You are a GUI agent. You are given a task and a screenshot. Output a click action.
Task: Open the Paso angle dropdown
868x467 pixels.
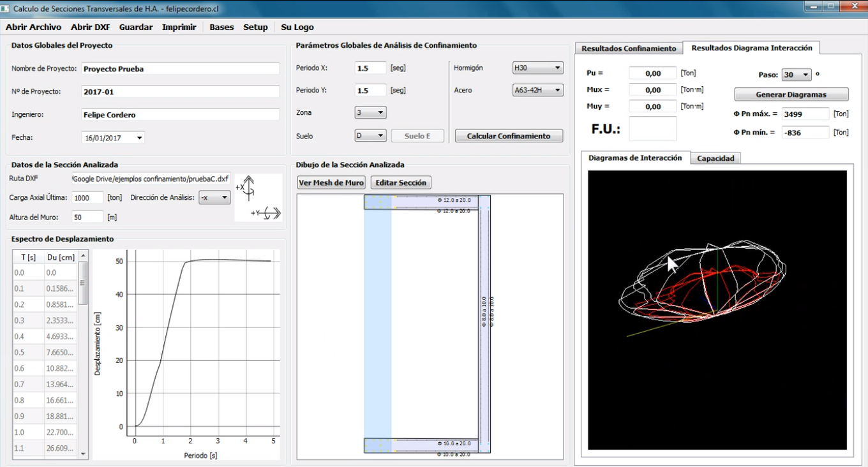tap(796, 75)
